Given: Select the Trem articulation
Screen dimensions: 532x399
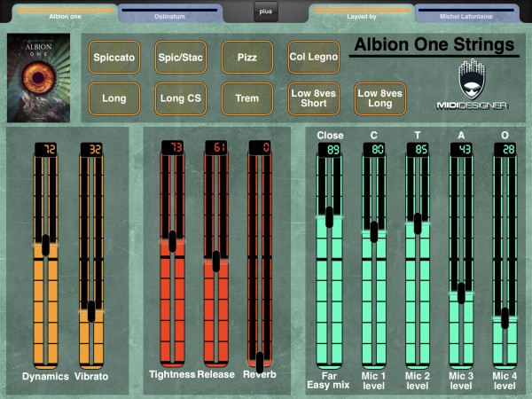Looking at the screenshot, I should point(247,98).
